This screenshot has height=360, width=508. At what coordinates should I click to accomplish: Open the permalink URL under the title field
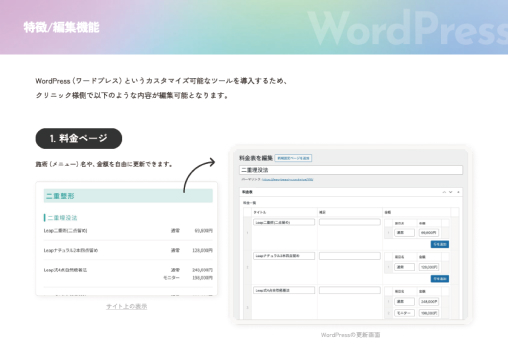click(x=287, y=180)
